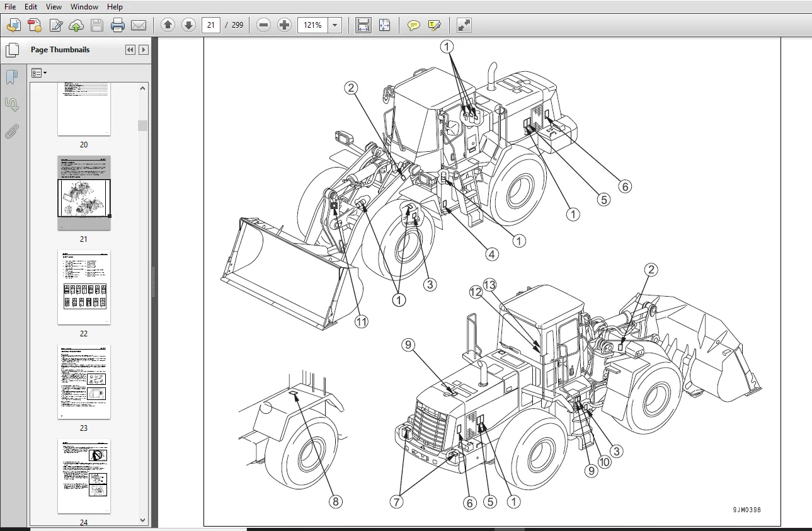Zoom out with the minus button
This screenshot has height=531, width=812.
(264, 25)
